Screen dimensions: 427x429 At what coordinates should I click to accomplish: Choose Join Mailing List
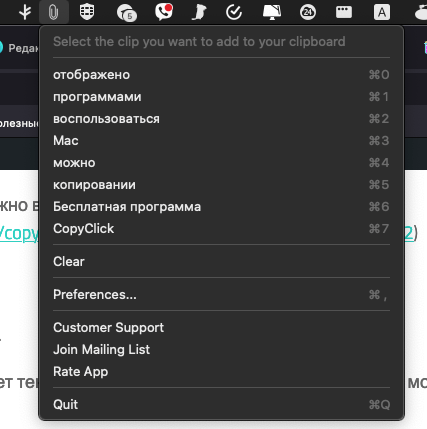pos(221,349)
